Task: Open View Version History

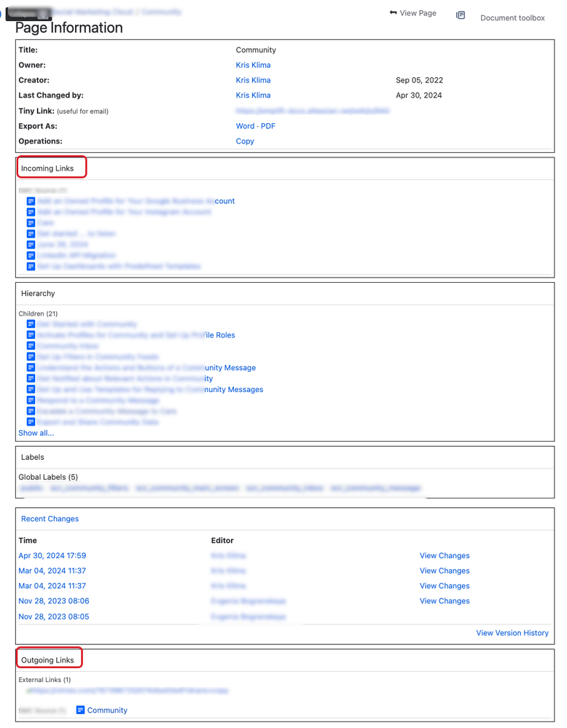Action: coord(512,633)
